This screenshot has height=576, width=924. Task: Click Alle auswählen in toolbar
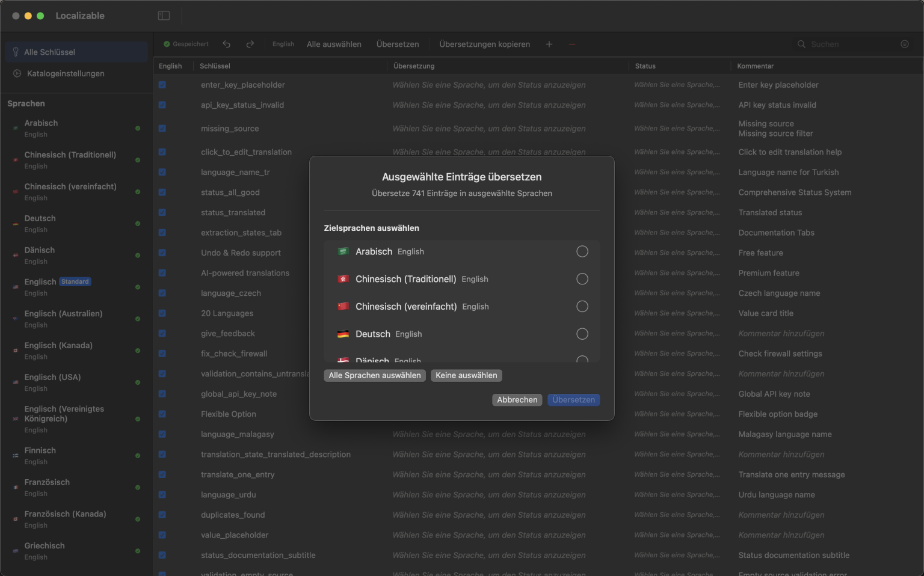pos(334,44)
